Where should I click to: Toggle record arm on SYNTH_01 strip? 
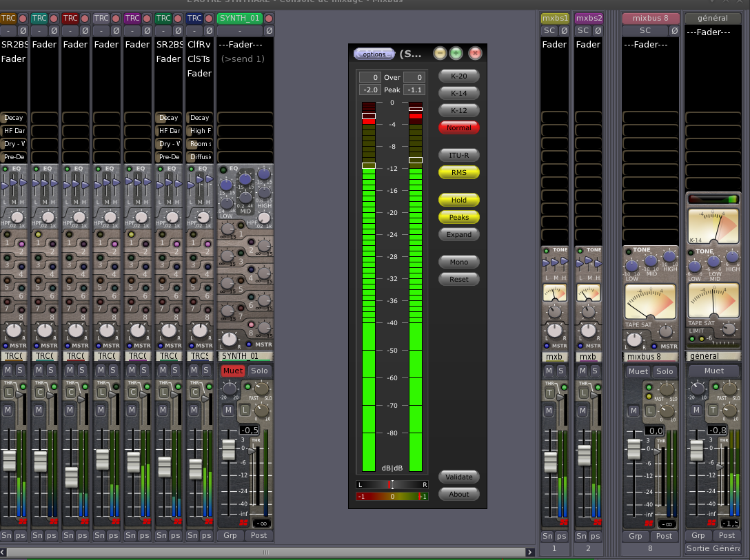(269, 18)
